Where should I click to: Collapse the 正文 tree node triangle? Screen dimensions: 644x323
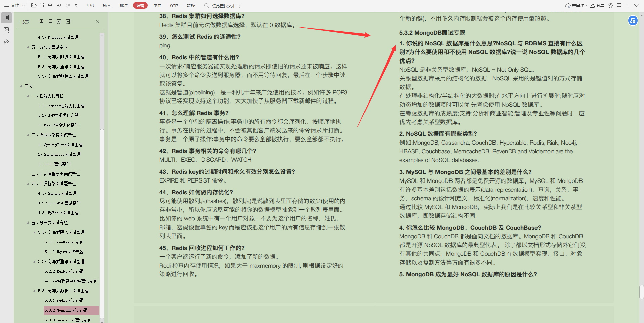coord(21,86)
